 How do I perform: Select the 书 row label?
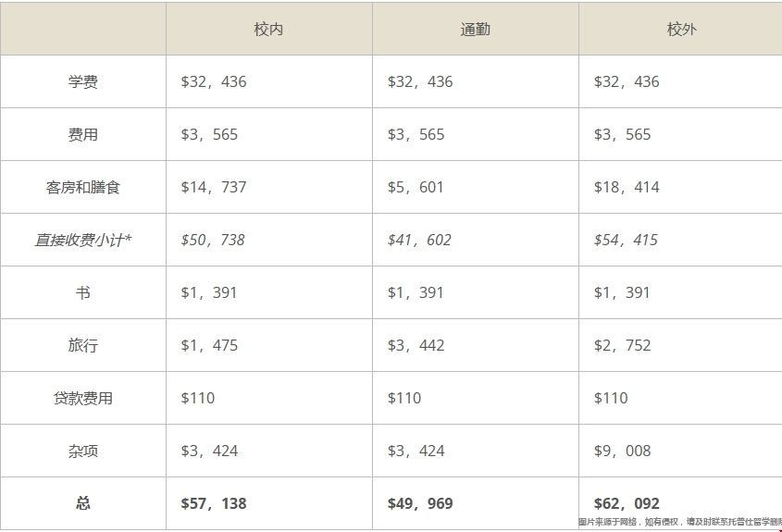(82, 292)
